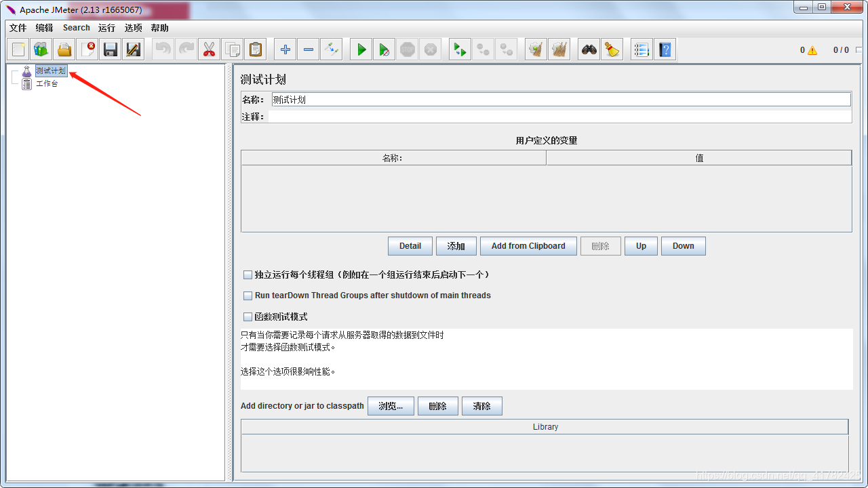This screenshot has width=868, height=488.
Task: Open the 文件 menu
Action: click(18, 28)
